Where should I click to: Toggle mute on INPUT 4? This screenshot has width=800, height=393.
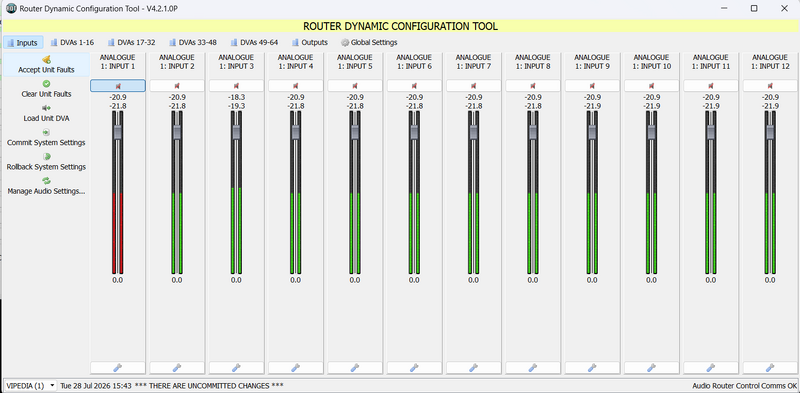point(295,86)
